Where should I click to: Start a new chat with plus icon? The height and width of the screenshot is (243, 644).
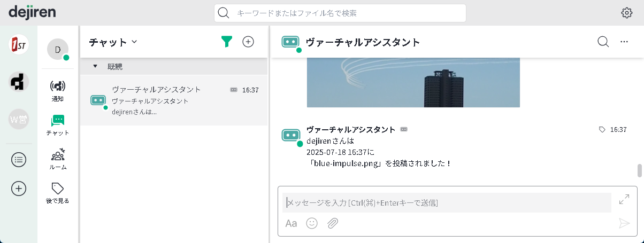(x=248, y=42)
